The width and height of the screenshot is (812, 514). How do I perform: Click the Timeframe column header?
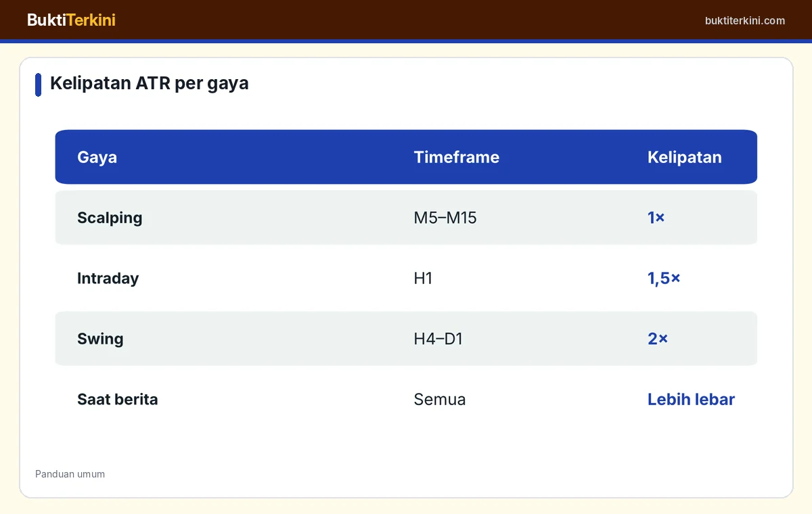[457, 157]
